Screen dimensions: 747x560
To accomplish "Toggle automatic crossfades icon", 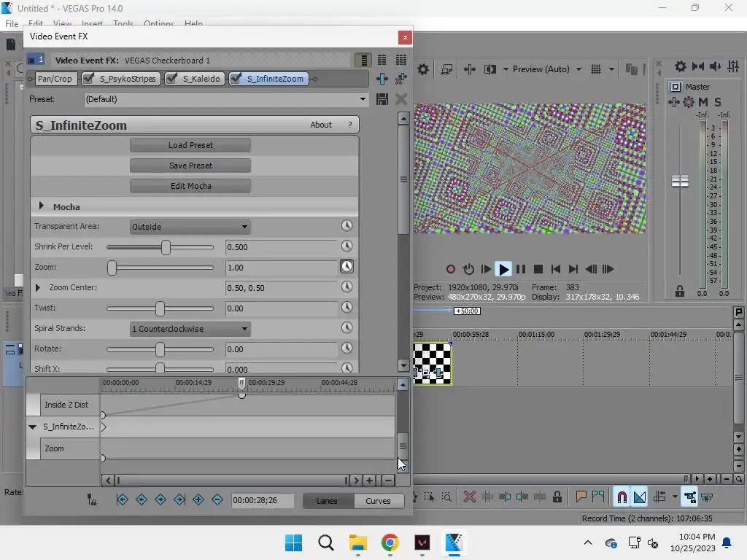I will pyautogui.click(x=640, y=497).
